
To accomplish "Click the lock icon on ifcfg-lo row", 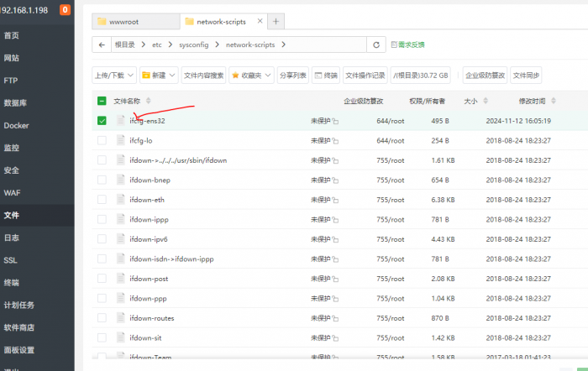I will [335, 141].
